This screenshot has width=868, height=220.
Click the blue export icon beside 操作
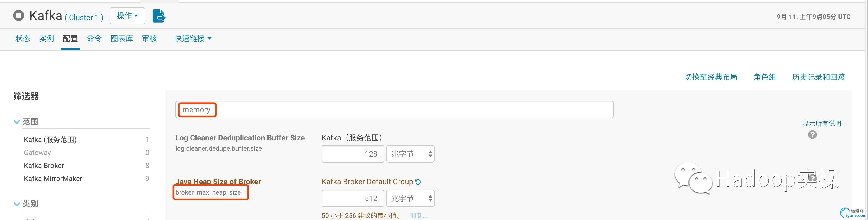[159, 16]
